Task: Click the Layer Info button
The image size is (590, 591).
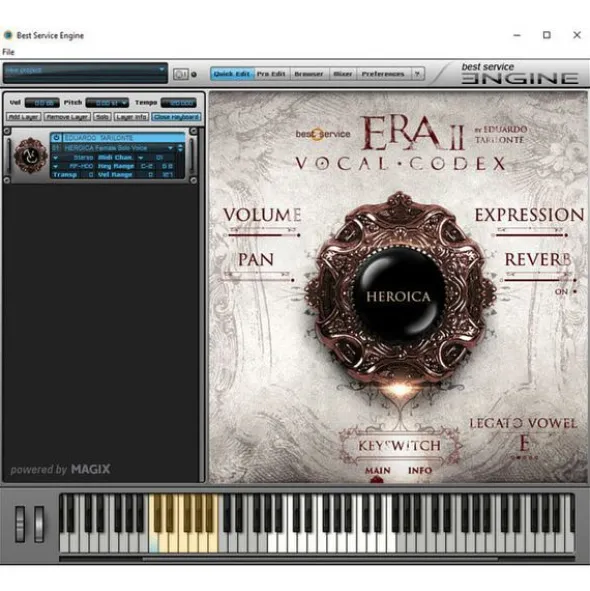Action: (131, 117)
